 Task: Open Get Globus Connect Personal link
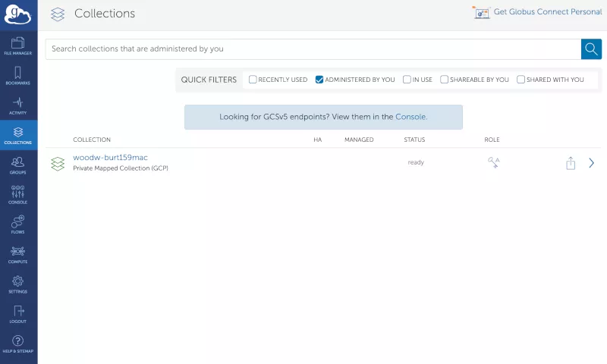click(547, 11)
